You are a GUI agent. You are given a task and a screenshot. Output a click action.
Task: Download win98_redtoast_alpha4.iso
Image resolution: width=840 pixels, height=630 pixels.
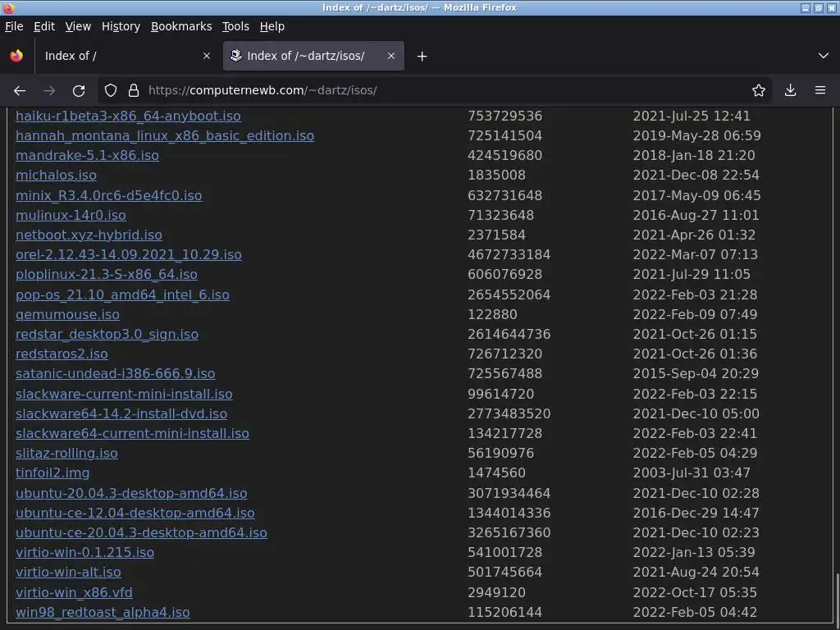pyautogui.click(x=103, y=613)
